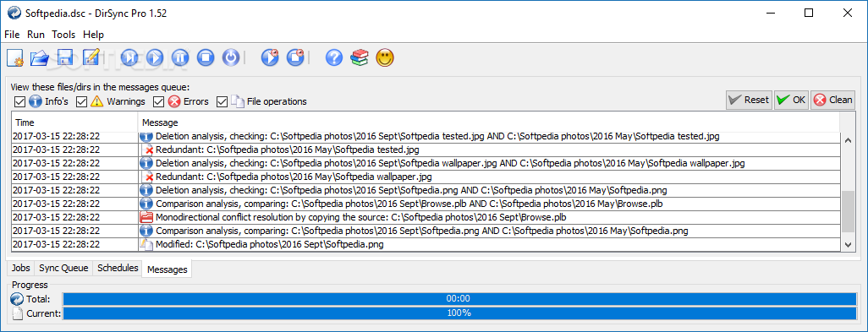Click the message list scrollbar up arrow
The height and width of the screenshot is (332, 868).
(848, 140)
